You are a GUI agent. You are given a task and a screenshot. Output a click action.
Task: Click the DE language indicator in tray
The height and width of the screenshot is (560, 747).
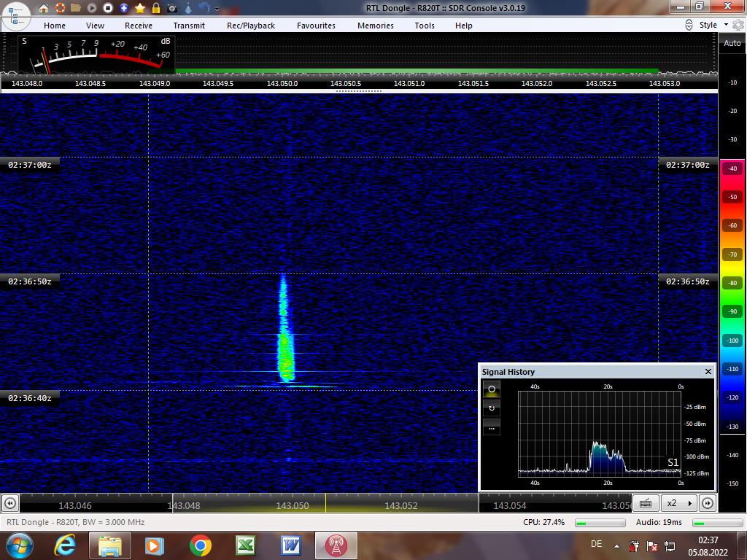[596, 544]
